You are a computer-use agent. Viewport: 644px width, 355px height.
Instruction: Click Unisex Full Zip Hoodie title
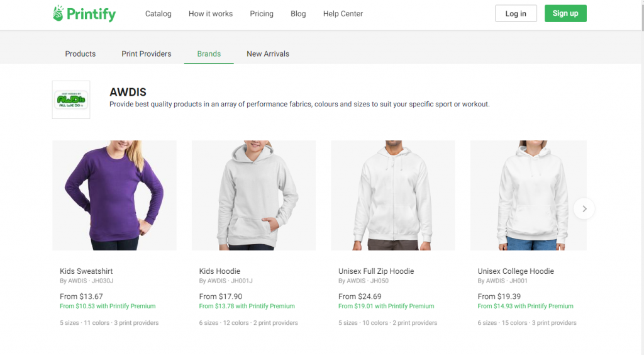tap(376, 271)
